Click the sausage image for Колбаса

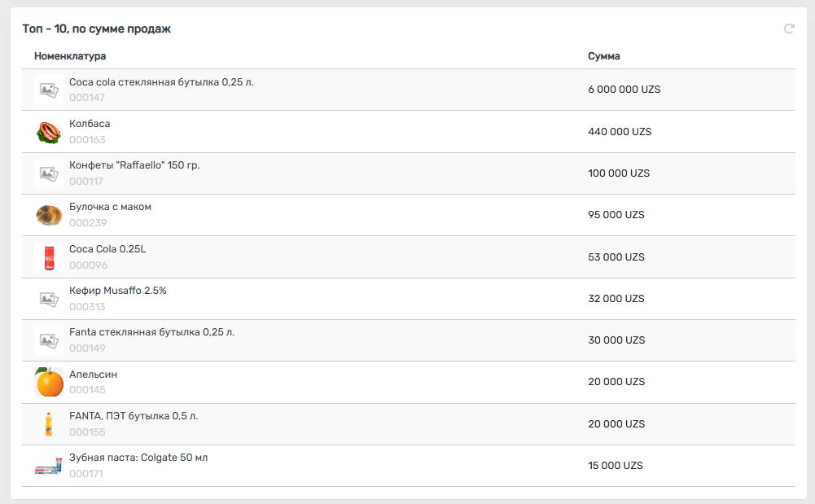pos(49,132)
